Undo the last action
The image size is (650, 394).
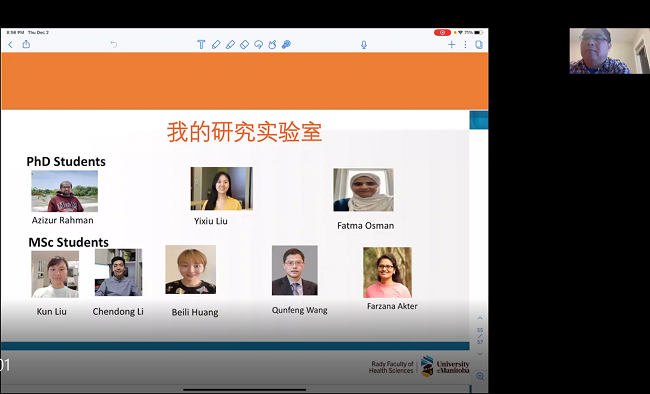click(114, 44)
